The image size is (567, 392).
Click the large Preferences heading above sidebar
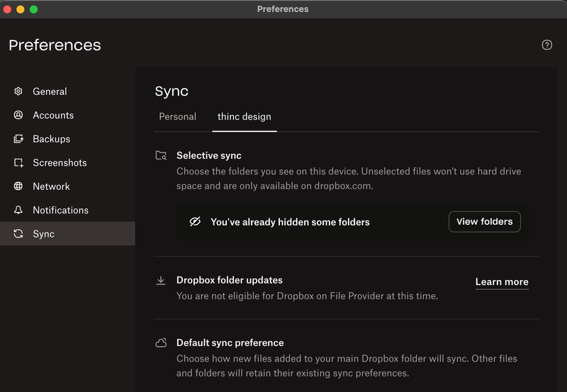(x=55, y=45)
